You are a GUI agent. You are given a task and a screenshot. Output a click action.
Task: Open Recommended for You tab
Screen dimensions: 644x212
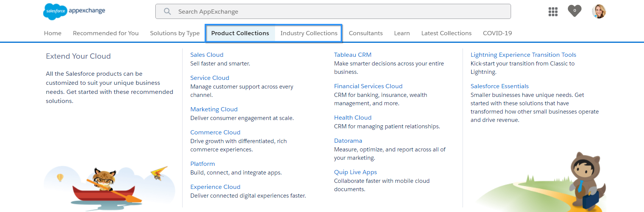[106, 33]
